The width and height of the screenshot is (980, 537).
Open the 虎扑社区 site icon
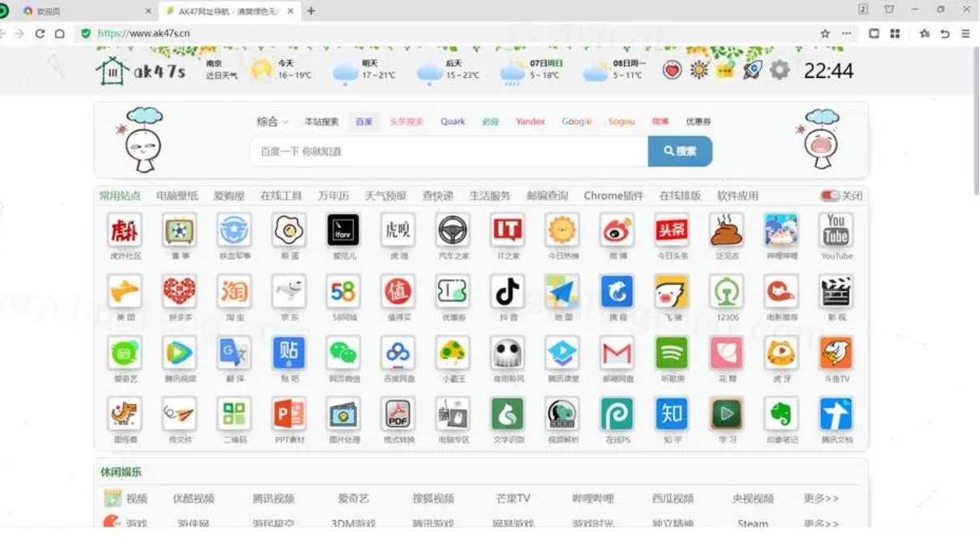coord(125,230)
